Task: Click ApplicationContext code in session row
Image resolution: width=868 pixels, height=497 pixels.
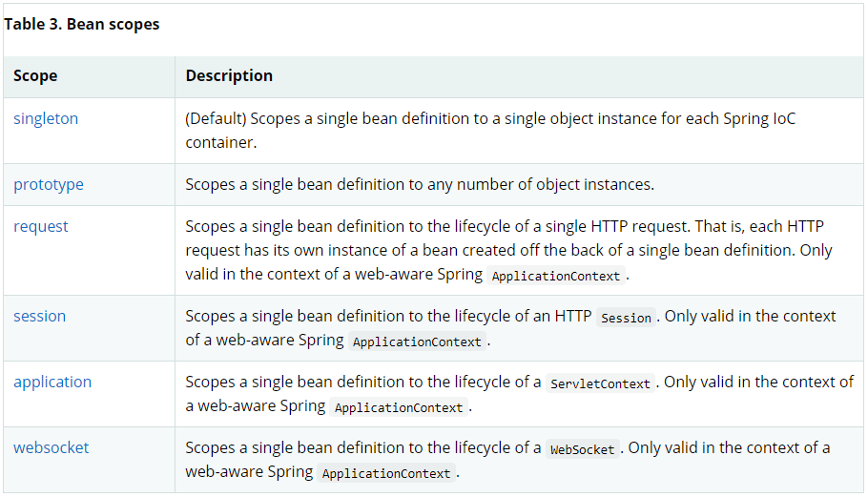Action: point(417,342)
